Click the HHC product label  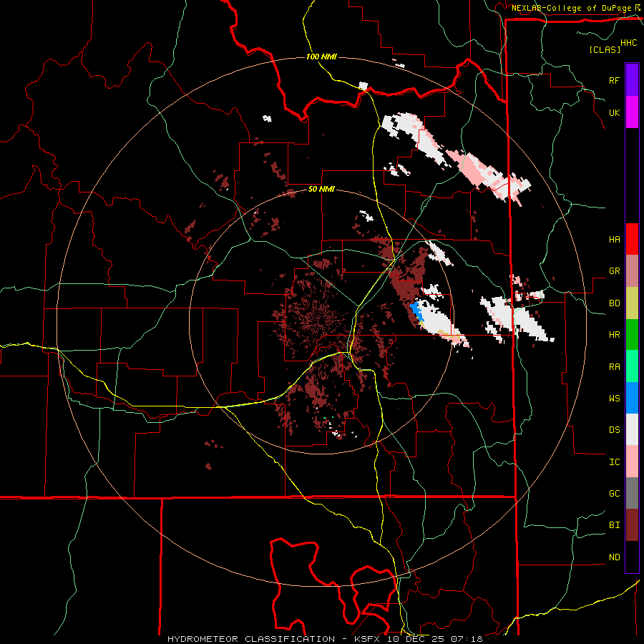[x=628, y=43]
